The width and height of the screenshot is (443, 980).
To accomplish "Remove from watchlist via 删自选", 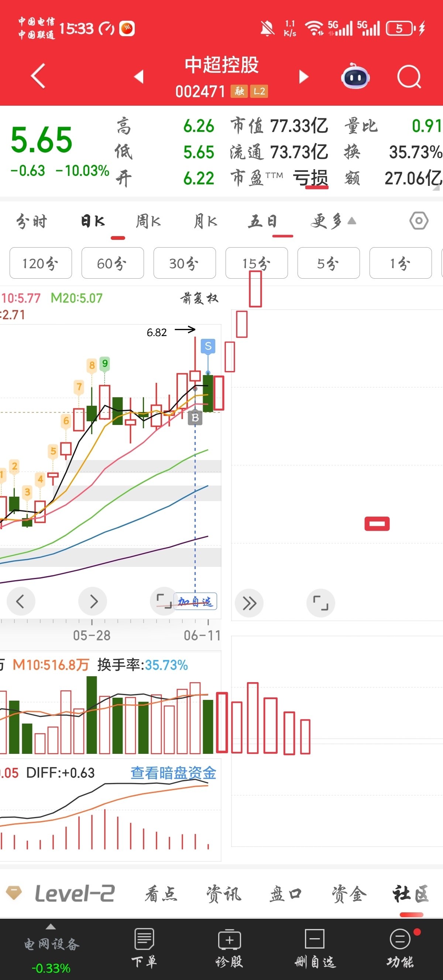I will [x=315, y=948].
